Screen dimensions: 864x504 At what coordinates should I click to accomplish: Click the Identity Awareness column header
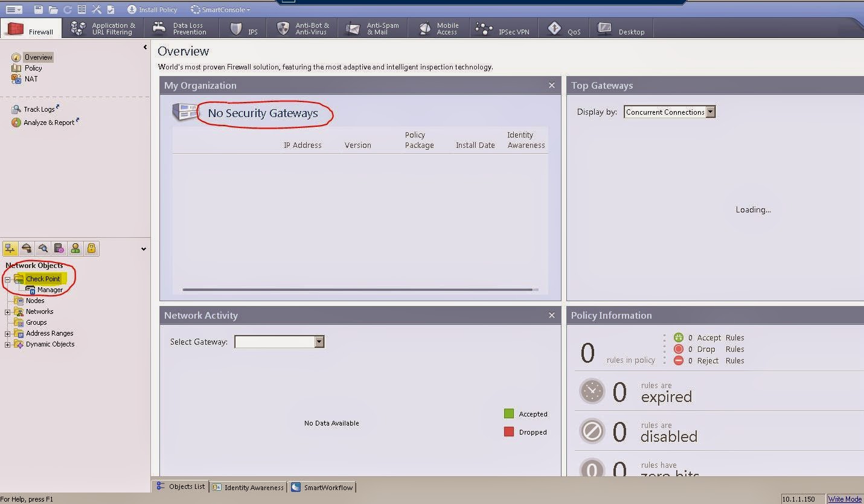click(x=526, y=140)
